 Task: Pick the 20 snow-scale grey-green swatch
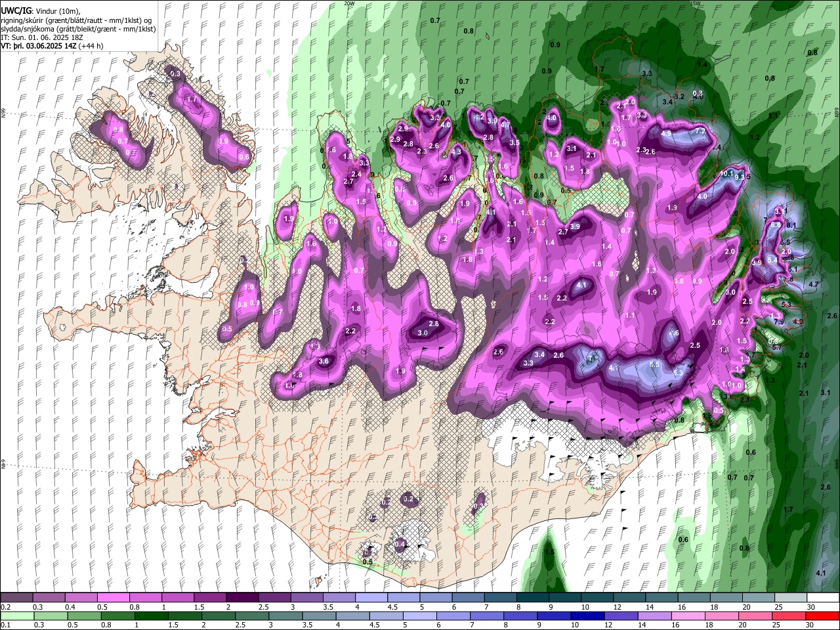coord(759,598)
